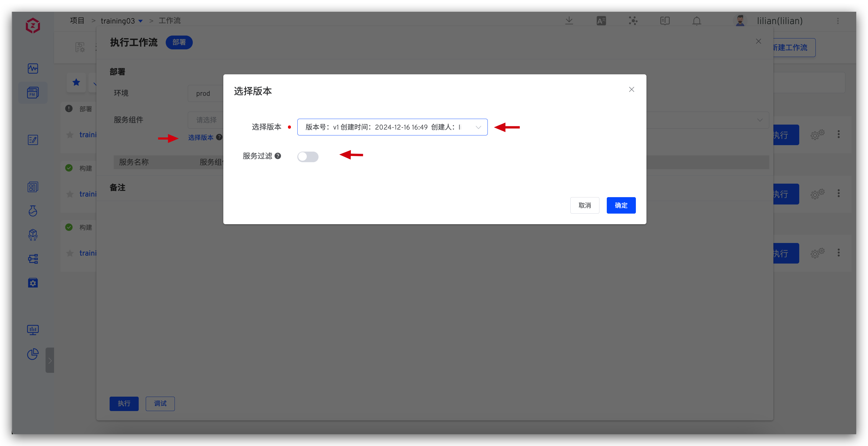
Task: Open the dashboard panel sidebar icon
Action: point(33,187)
